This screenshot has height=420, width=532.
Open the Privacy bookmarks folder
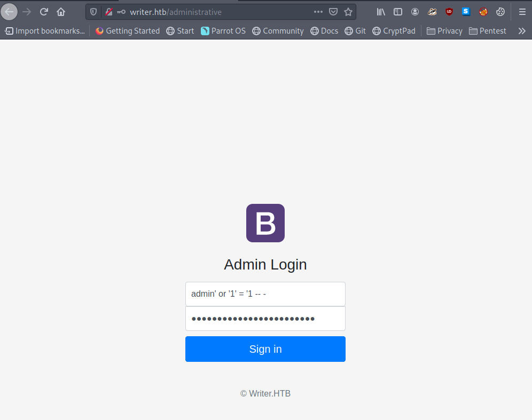(x=444, y=31)
